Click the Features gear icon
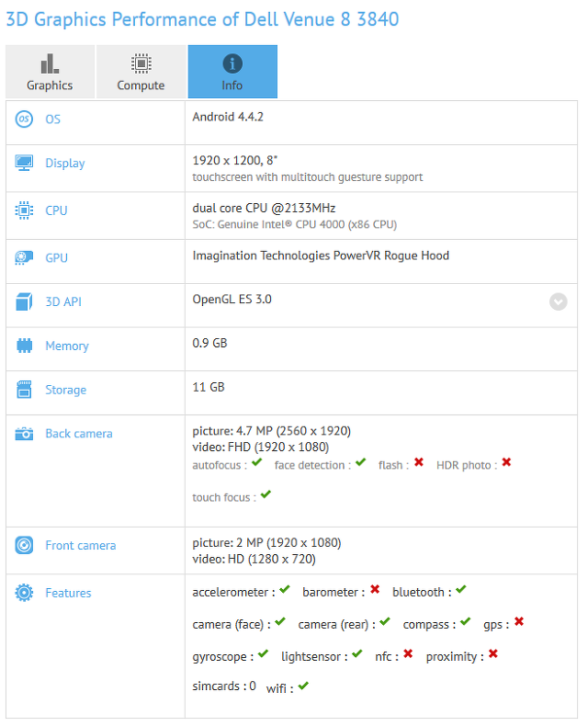 [24, 593]
